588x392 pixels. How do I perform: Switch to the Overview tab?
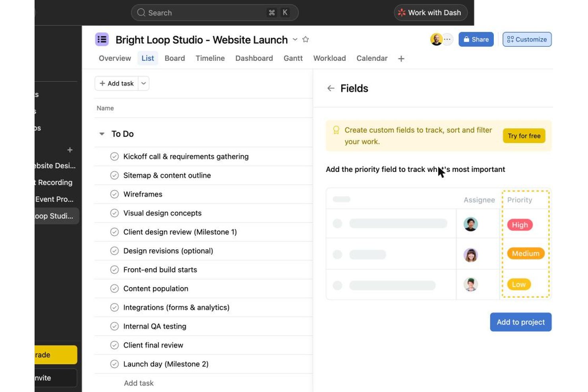point(115,58)
